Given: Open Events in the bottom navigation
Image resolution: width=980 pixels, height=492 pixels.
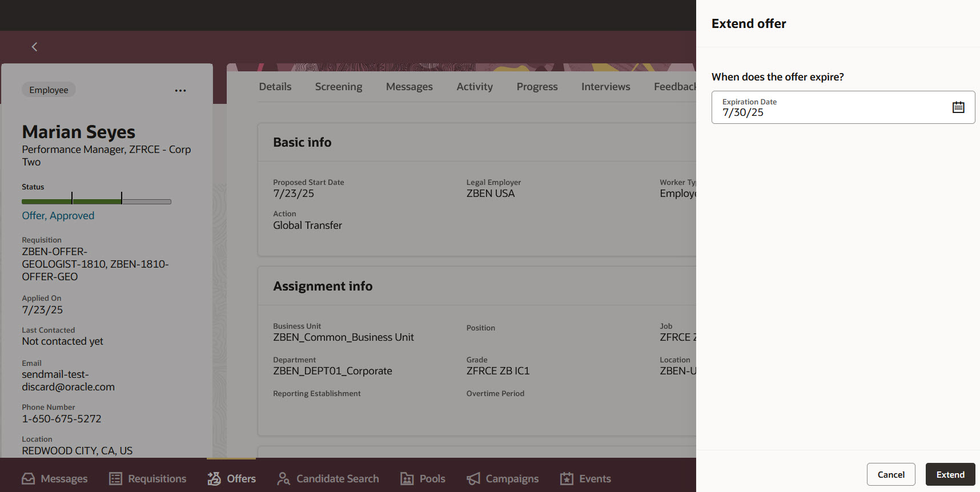Looking at the screenshot, I should tap(585, 479).
